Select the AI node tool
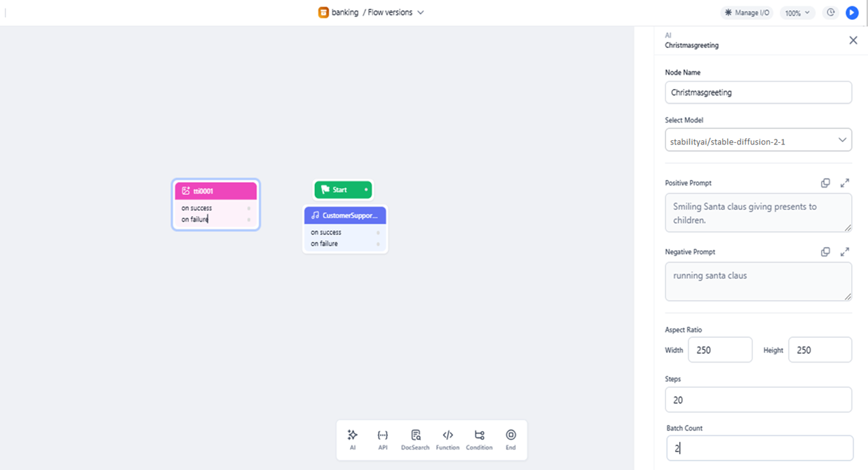Screen dimensions: 868x470 [x=353, y=439]
